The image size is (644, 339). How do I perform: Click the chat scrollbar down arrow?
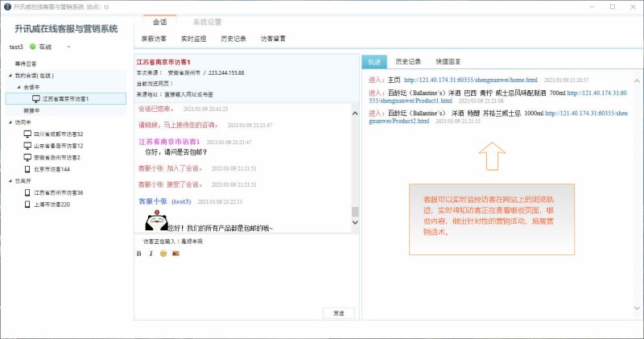coord(355,222)
